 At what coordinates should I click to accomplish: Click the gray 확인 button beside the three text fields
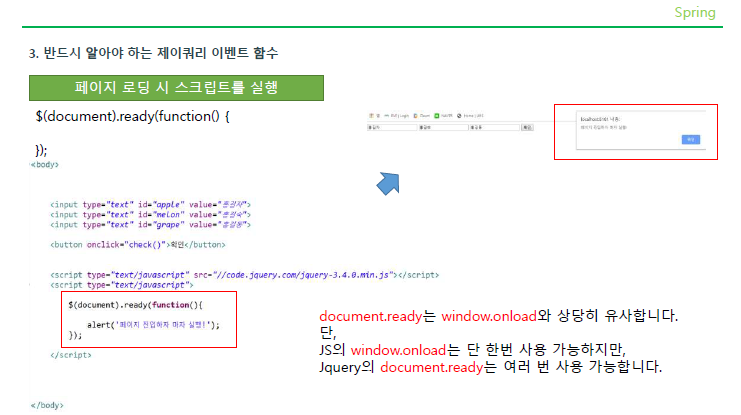pyautogui.click(x=527, y=128)
